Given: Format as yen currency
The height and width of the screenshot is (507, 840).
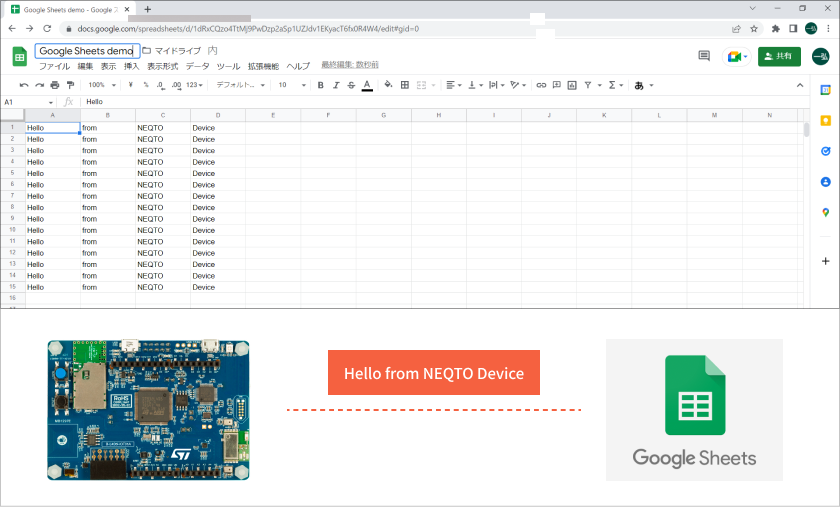Looking at the screenshot, I should [131, 85].
